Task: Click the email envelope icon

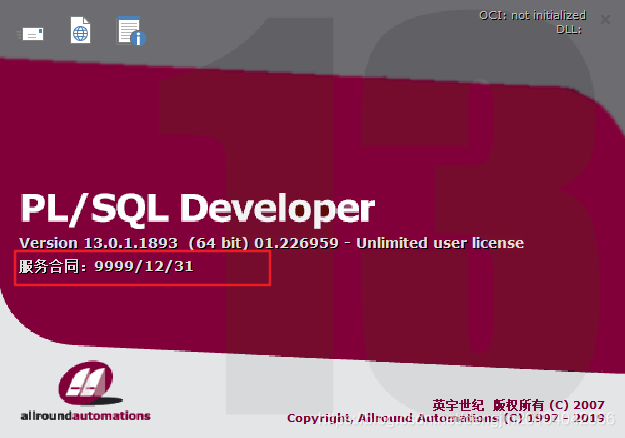Action: tap(32, 33)
